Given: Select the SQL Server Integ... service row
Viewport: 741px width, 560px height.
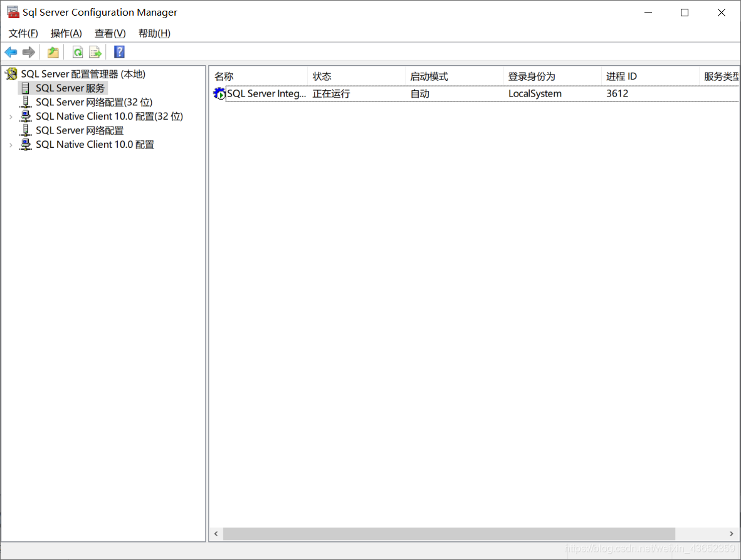Looking at the screenshot, I should tap(475, 93).
